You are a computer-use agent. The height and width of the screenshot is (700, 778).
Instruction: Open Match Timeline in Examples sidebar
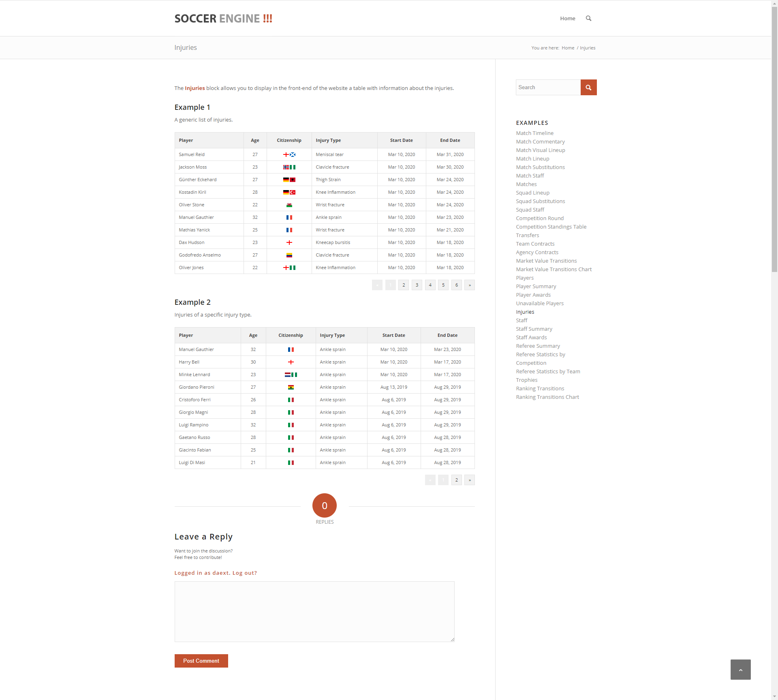coord(534,133)
